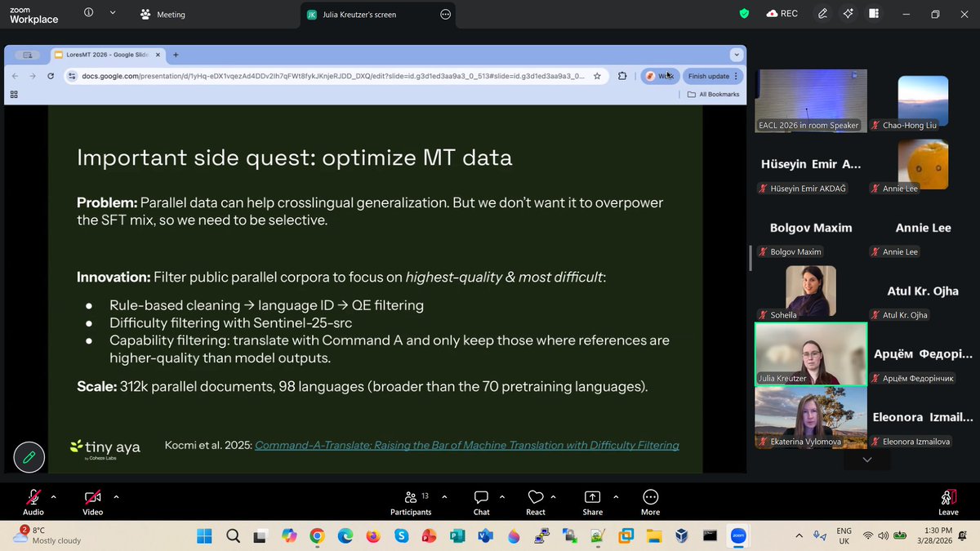Open the React heart menu
Screen dimensions: 980x551
(536, 502)
